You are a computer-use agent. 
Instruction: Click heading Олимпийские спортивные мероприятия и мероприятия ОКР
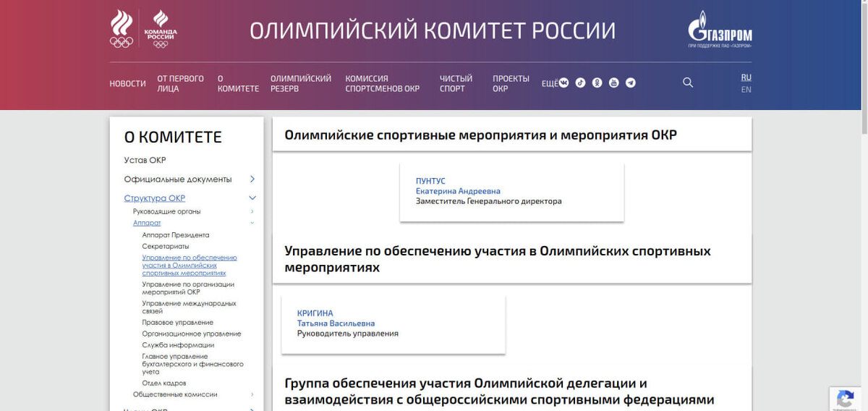(x=481, y=135)
